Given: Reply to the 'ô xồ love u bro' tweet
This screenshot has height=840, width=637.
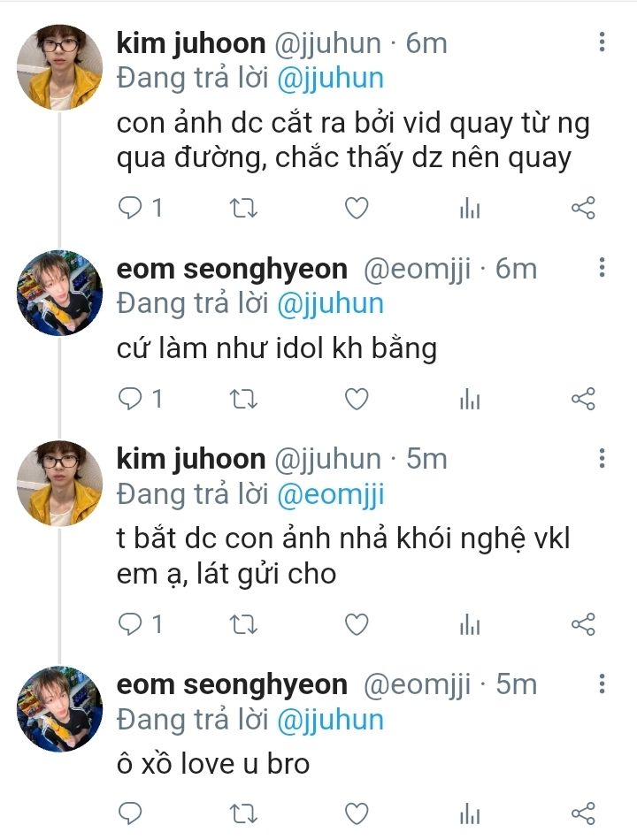Looking at the screenshot, I should (x=130, y=813).
